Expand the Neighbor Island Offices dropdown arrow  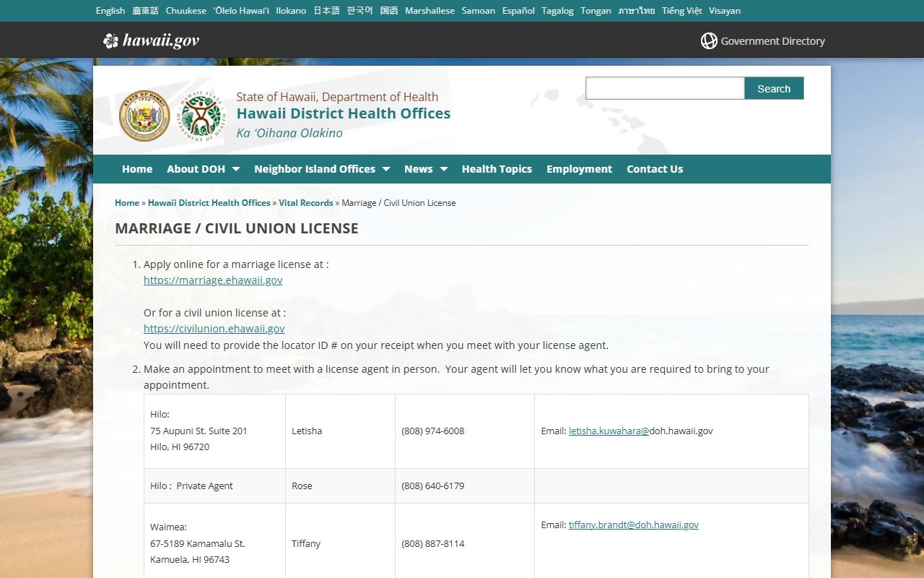click(385, 169)
